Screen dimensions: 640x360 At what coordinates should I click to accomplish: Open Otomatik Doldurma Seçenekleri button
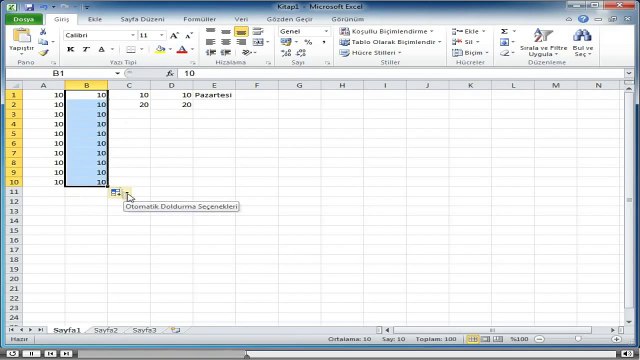click(120, 192)
